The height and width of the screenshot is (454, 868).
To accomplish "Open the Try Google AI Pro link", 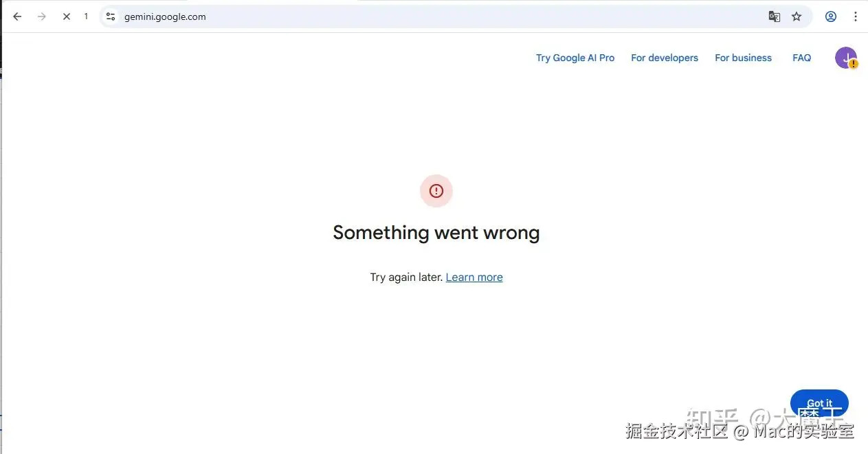I will tap(575, 58).
